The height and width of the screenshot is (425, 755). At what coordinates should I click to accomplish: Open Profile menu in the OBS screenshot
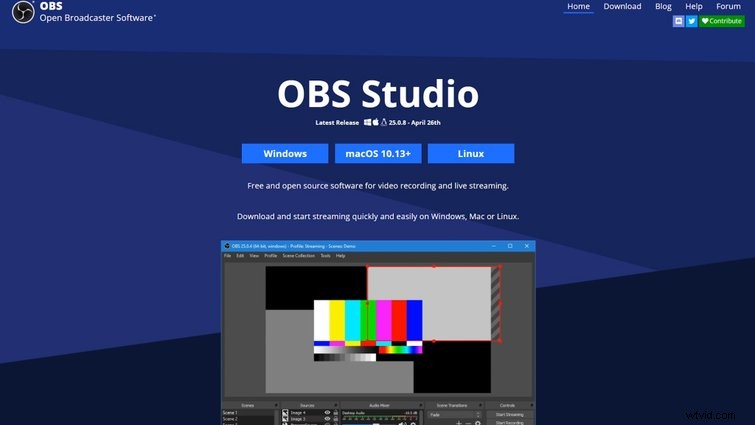coord(271,256)
